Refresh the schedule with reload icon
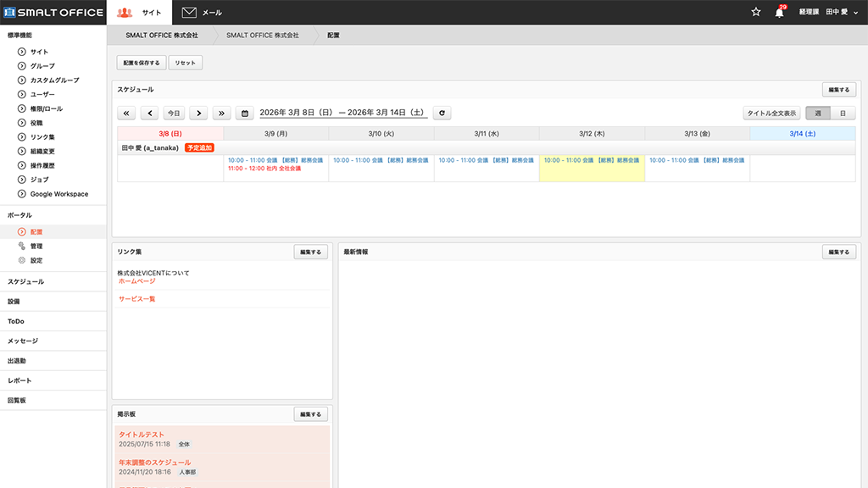The width and height of the screenshot is (868, 488). pos(442,113)
